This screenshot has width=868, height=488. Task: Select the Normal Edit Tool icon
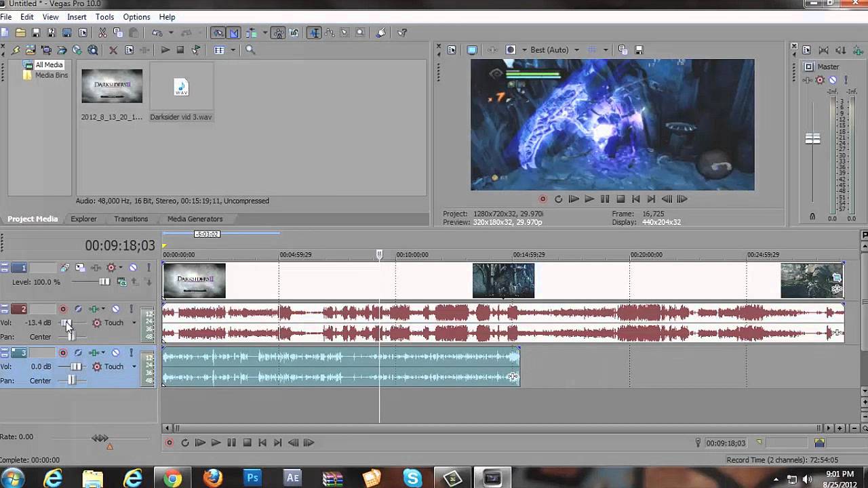314,33
